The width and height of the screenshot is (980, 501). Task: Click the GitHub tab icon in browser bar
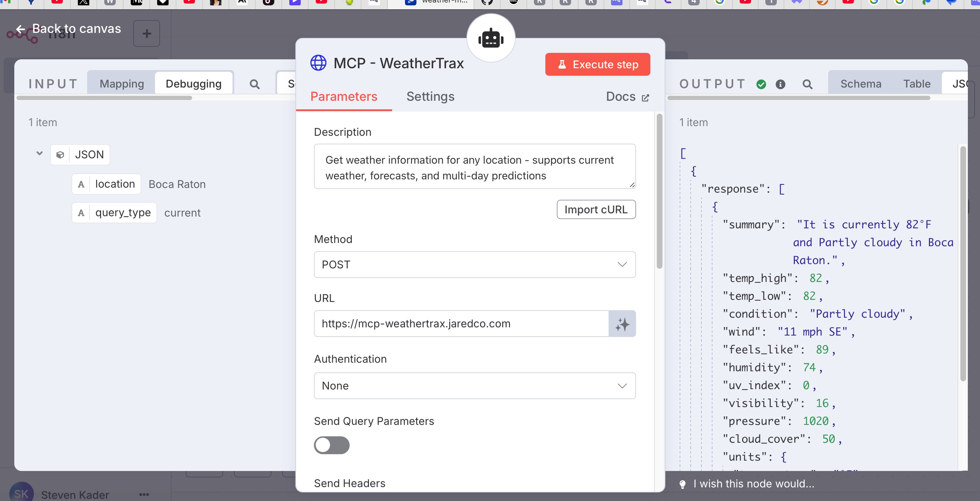pyautogui.click(x=487, y=2)
